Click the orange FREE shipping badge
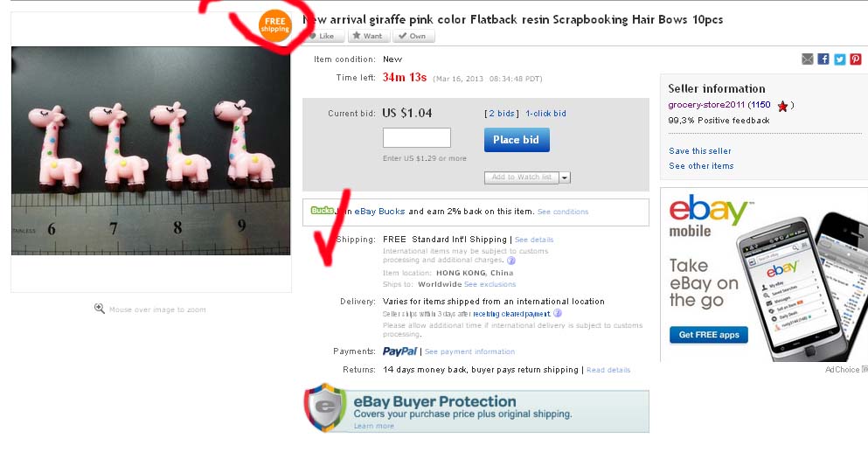868x466 pixels. coord(275,25)
